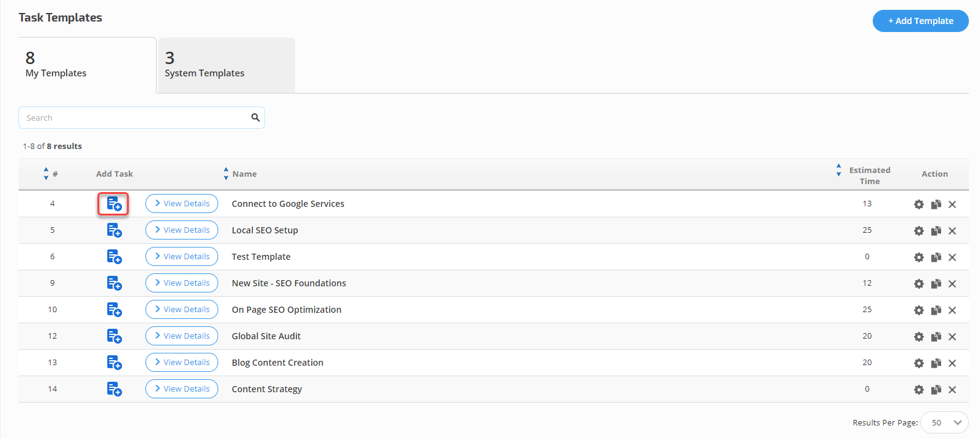Add task from Content Strategy template
980x439 pixels.
point(114,389)
